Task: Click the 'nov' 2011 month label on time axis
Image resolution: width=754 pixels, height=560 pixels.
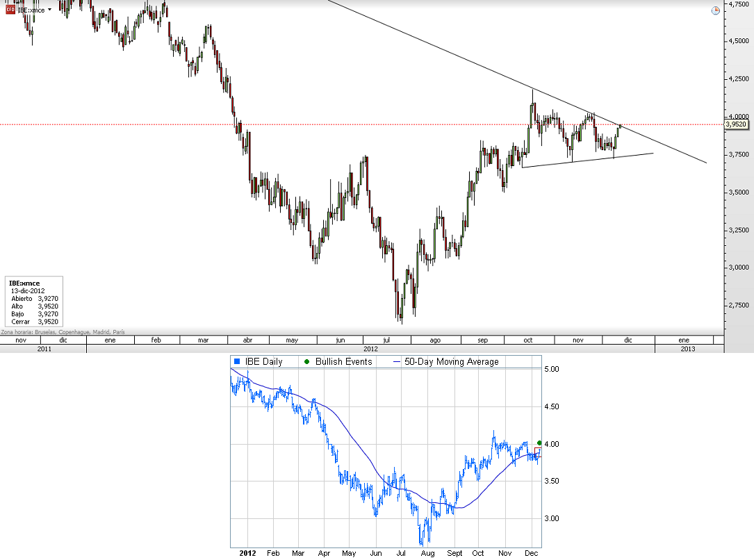Action: (21, 340)
